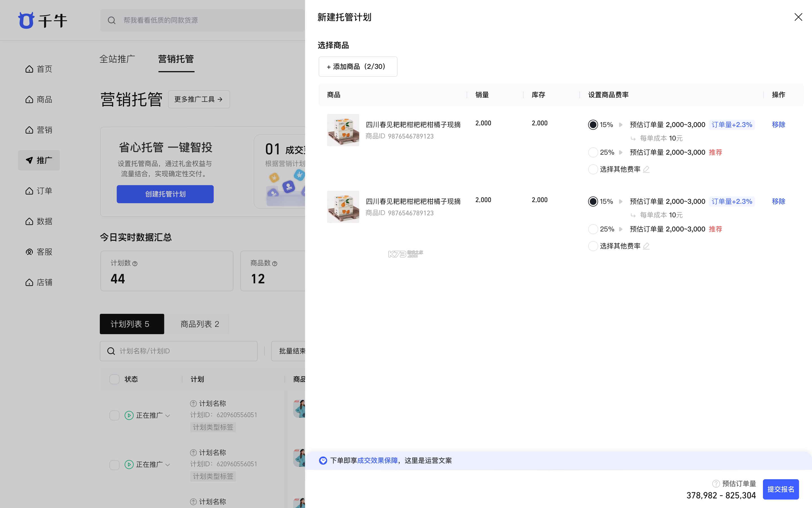Viewport: 812px width, 508px height.
Task: Click the second product's thumbnail image
Action: tap(343, 207)
